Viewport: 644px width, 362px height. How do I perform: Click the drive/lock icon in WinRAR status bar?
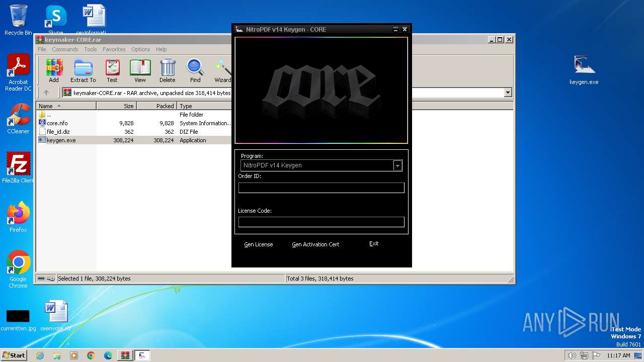[46, 279]
